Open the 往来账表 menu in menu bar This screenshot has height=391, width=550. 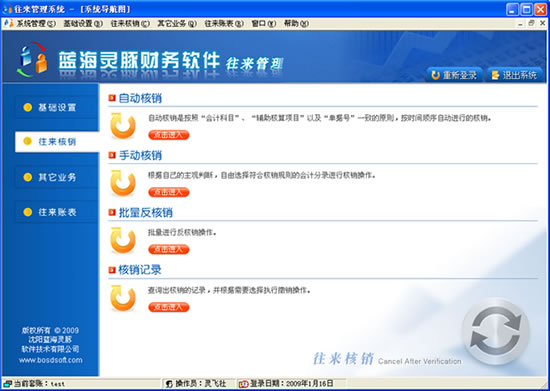224,24
